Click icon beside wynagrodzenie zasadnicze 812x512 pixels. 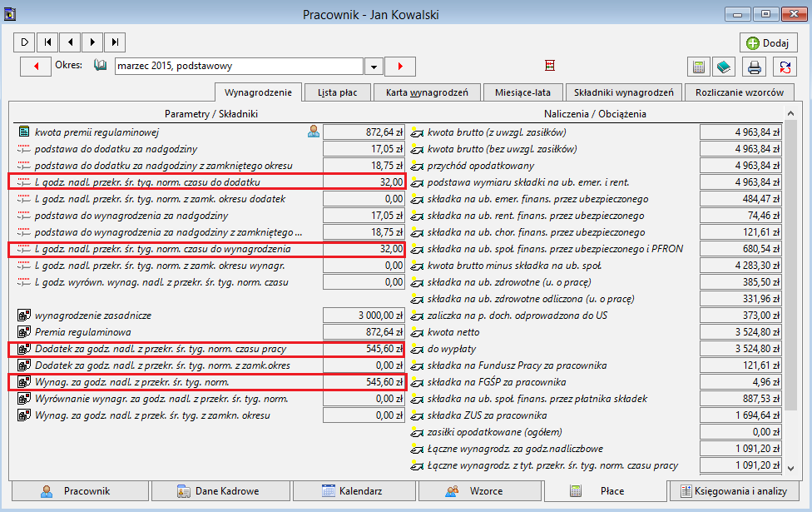pos(24,315)
